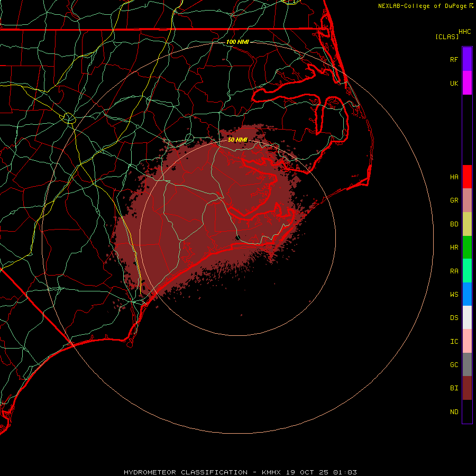Click the "BI" legend label
The image size is (476, 476).
454,388
